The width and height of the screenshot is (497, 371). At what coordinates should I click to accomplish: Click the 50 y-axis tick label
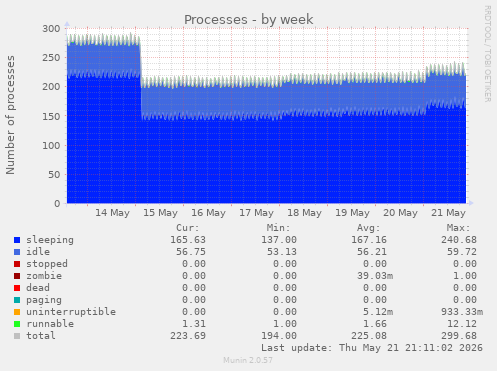pos(54,175)
